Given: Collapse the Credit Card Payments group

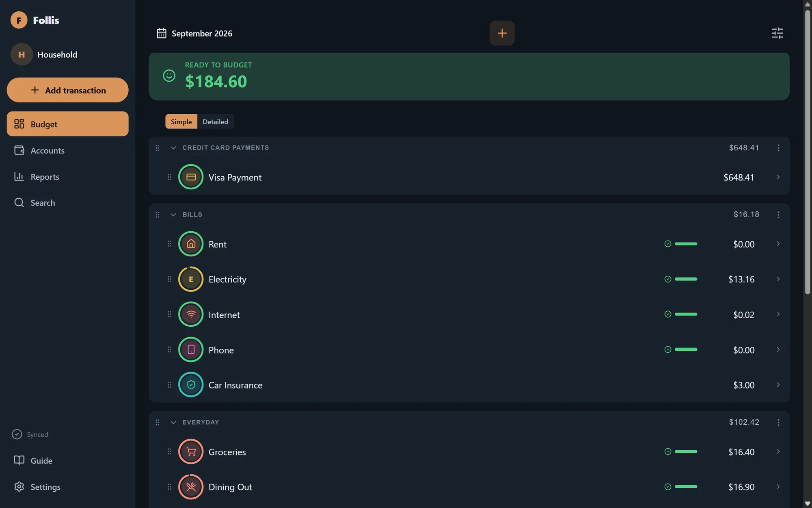Looking at the screenshot, I should 173,148.
